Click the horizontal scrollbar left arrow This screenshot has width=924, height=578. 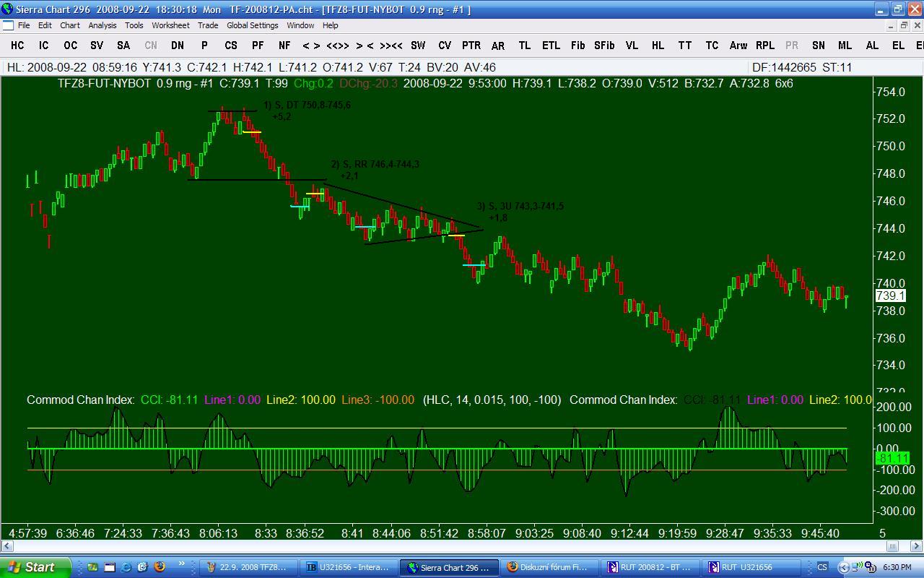(6, 546)
